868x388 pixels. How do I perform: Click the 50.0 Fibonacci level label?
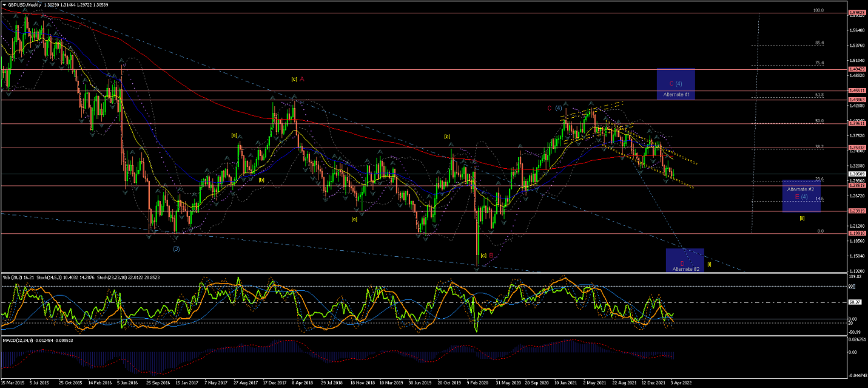tap(819, 121)
